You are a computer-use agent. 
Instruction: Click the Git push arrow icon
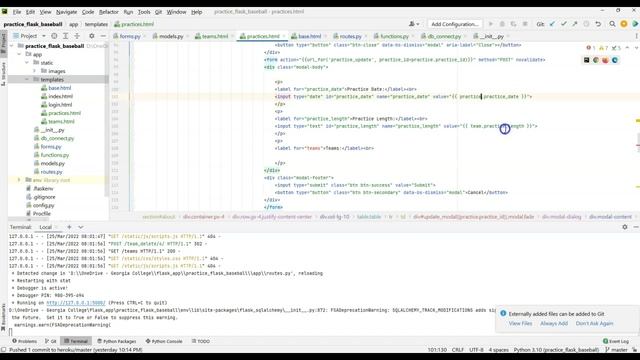(575, 24)
